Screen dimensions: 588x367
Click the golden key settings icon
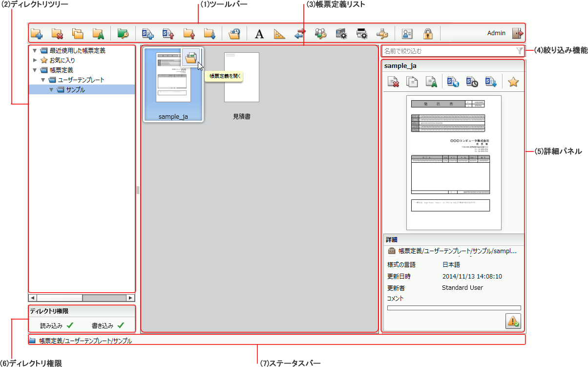(382, 33)
